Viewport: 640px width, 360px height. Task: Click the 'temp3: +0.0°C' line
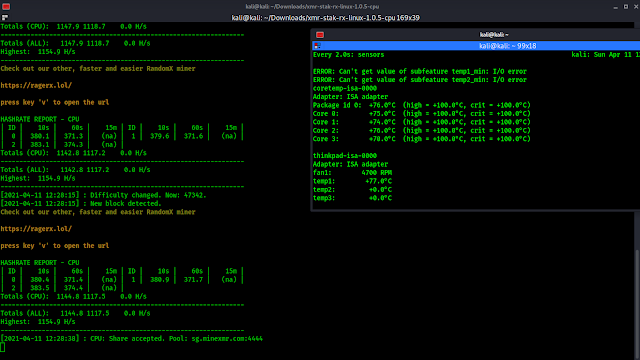(352, 198)
